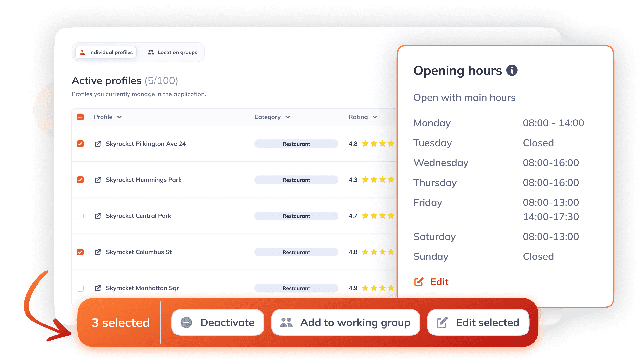644x361 pixels.
Task: Click Restaurant tag for Central Park
Action: [x=296, y=216]
